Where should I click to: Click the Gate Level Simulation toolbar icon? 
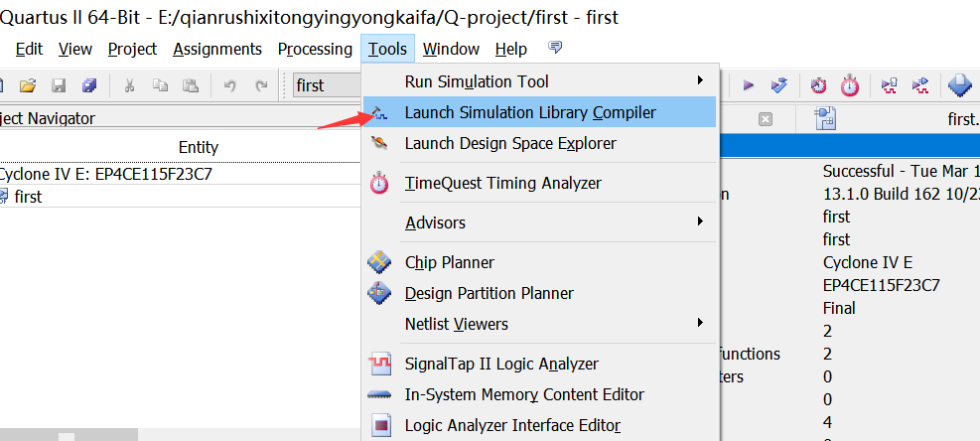coord(920,85)
